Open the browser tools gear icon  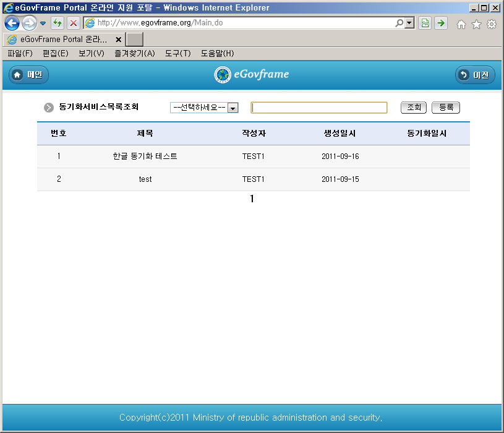[492, 24]
